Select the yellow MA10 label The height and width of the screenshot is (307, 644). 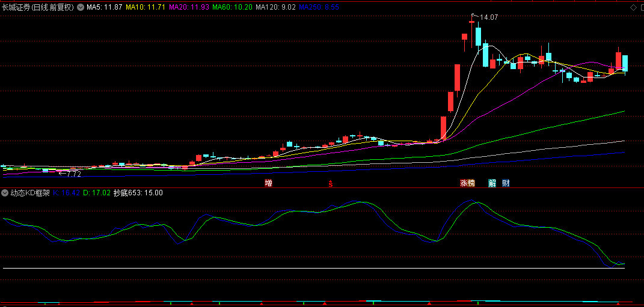tap(146, 7)
